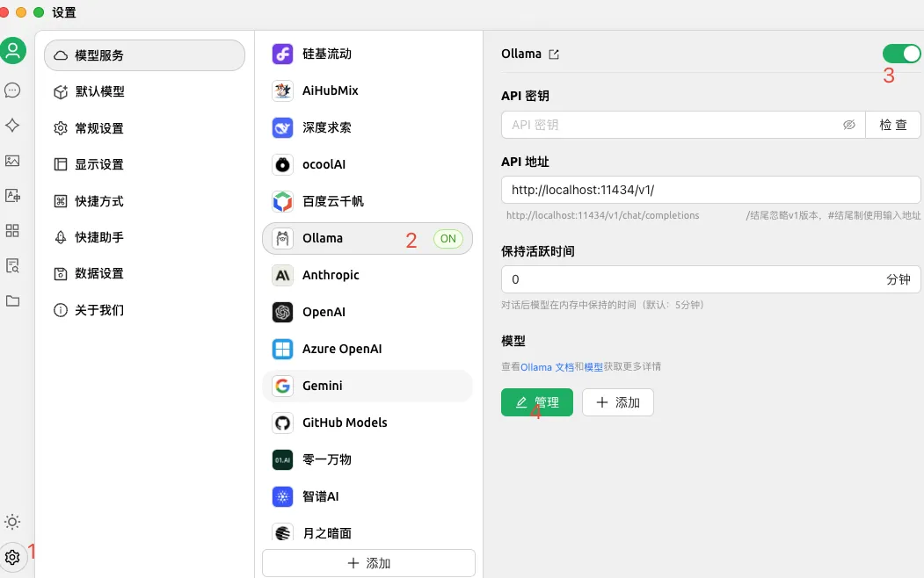The image size is (924, 578).
Task: Focus the 保持活跃时间 minutes field
Action: (710, 279)
